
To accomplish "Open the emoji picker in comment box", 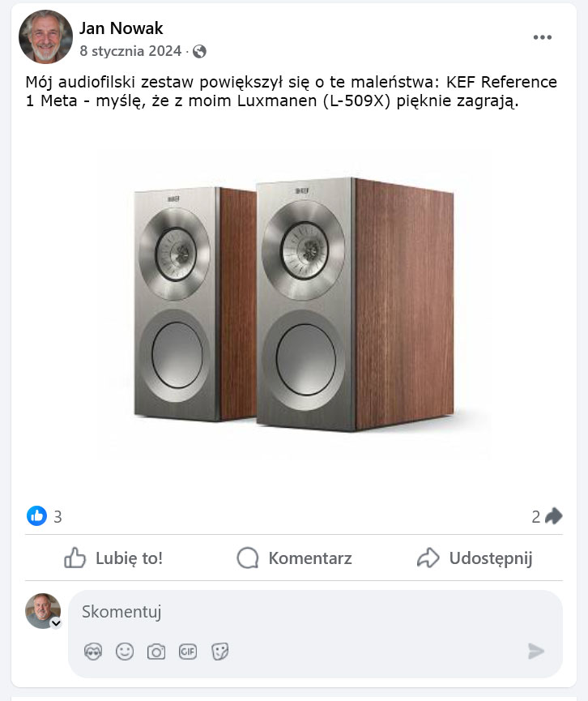I will (x=125, y=652).
